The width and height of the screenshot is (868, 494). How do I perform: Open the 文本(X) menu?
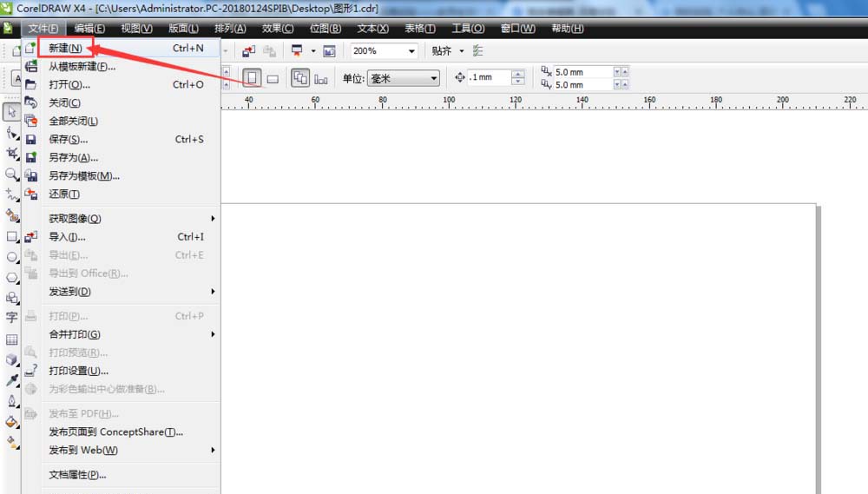pos(372,29)
